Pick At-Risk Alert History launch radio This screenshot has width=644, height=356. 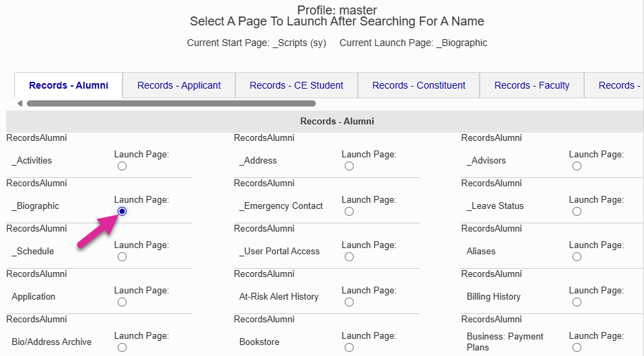click(349, 302)
